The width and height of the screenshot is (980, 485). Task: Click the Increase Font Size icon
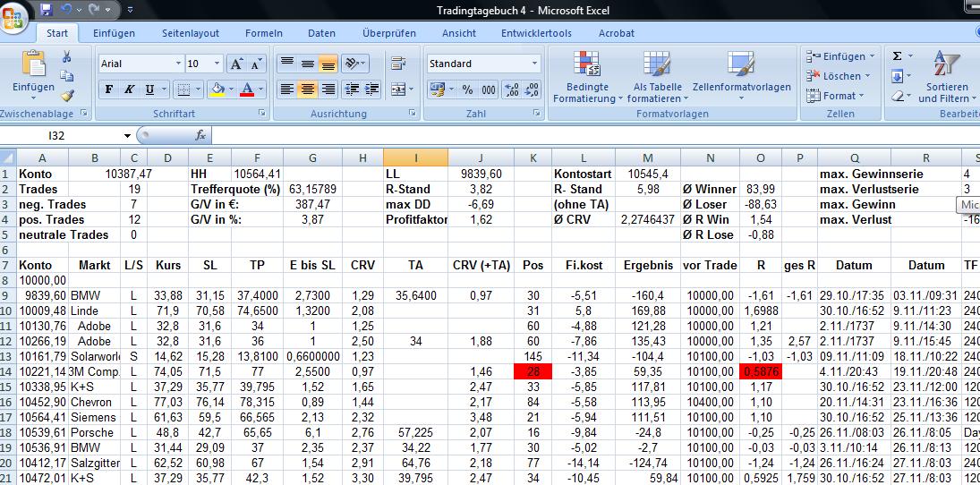click(x=235, y=64)
